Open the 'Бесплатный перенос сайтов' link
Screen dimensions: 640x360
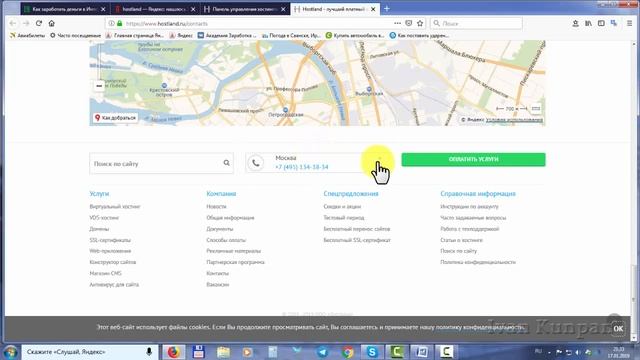coord(357,229)
